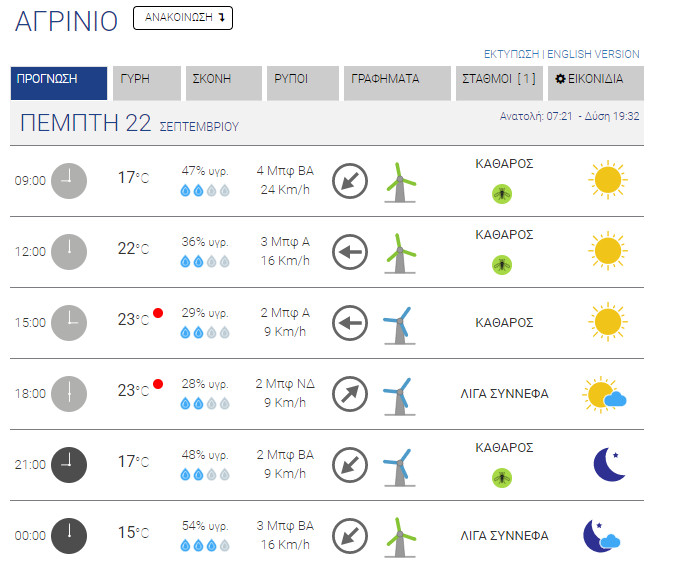The width and height of the screenshot is (674, 564).
Task: Open the ΣΚΟΝΗ dust tab
Action: 222,83
